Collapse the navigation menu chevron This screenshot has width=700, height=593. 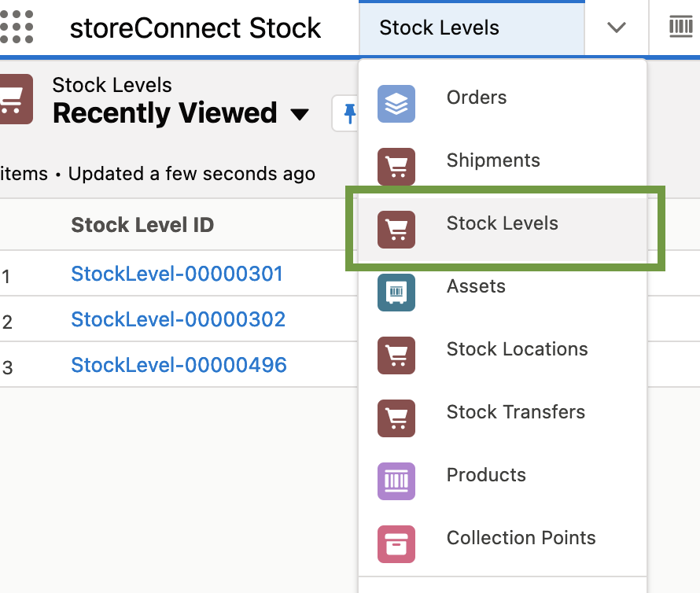pyautogui.click(x=616, y=28)
